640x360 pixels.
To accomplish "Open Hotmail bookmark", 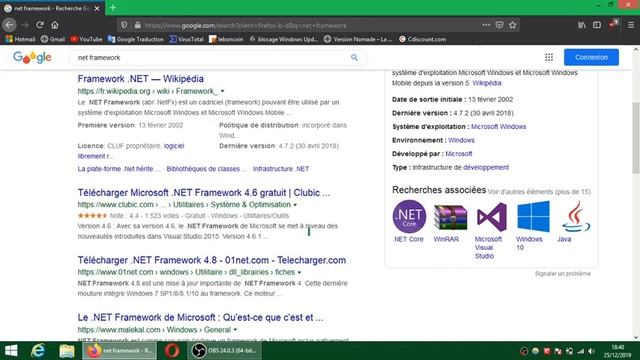I will click(20, 39).
